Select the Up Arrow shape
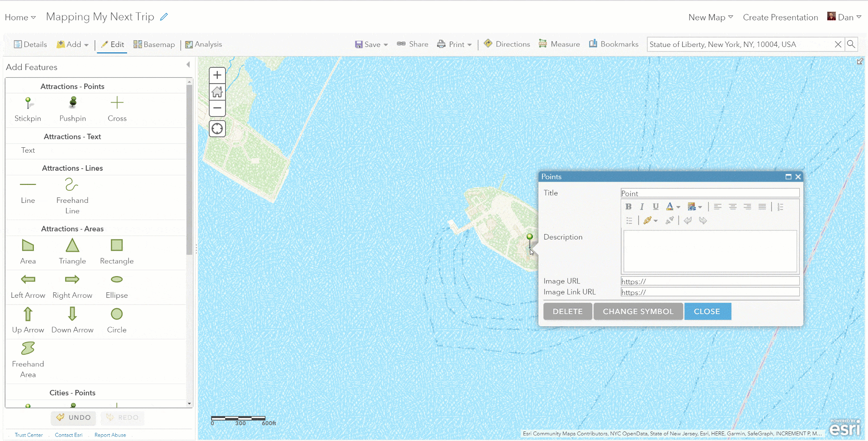Image resolution: width=868 pixels, height=441 pixels. (x=28, y=320)
